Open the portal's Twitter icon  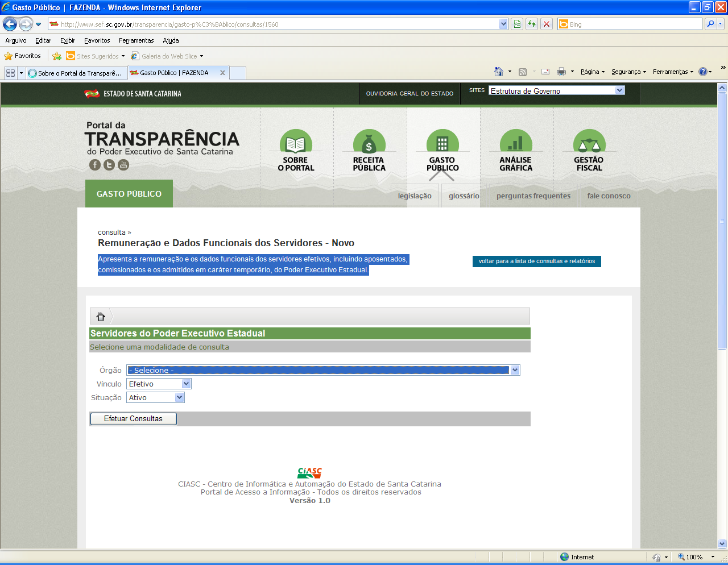coord(109,165)
